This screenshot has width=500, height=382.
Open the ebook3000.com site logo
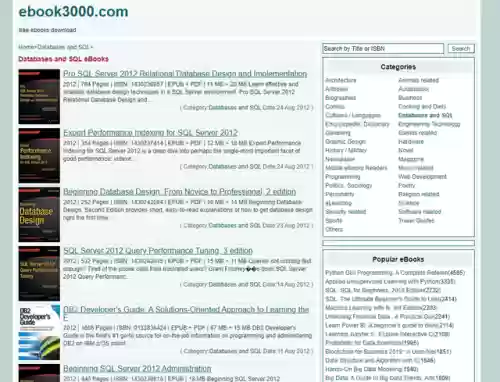click(x=73, y=12)
